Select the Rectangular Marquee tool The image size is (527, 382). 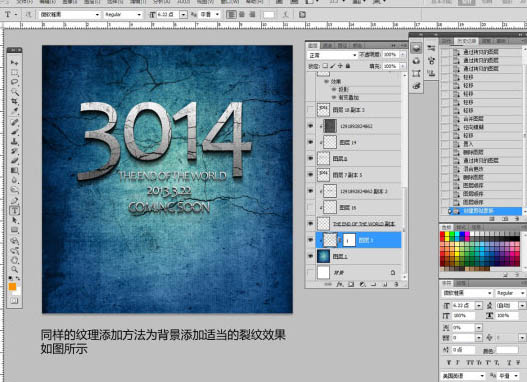14,72
